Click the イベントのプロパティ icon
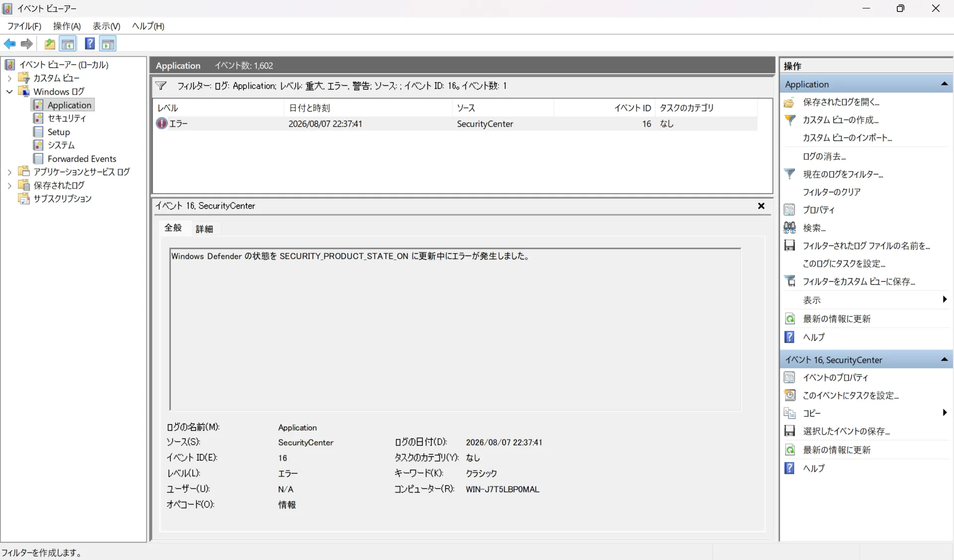Image resolution: width=954 pixels, height=560 pixels. pyautogui.click(x=789, y=377)
